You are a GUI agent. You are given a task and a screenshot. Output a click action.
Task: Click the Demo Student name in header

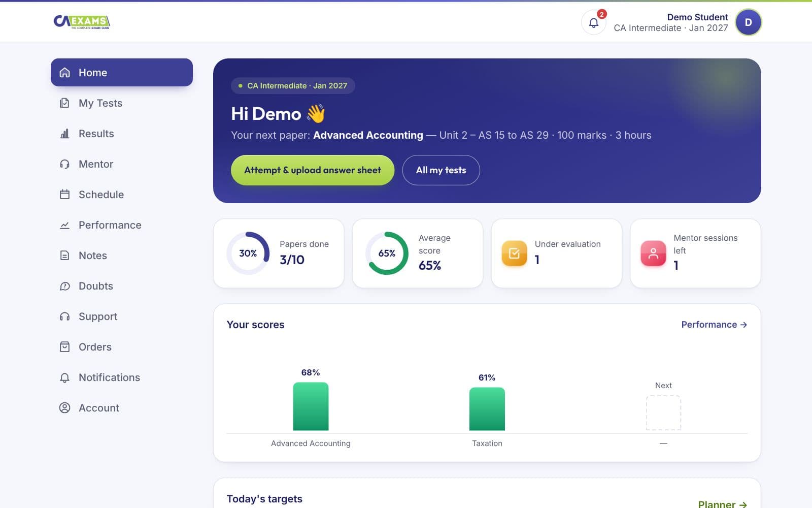pos(697,17)
